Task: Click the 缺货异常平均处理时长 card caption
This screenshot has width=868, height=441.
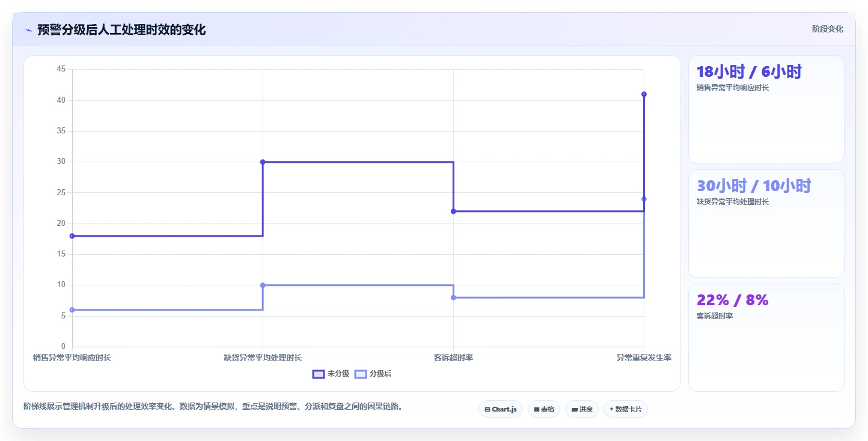Action: (x=733, y=202)
